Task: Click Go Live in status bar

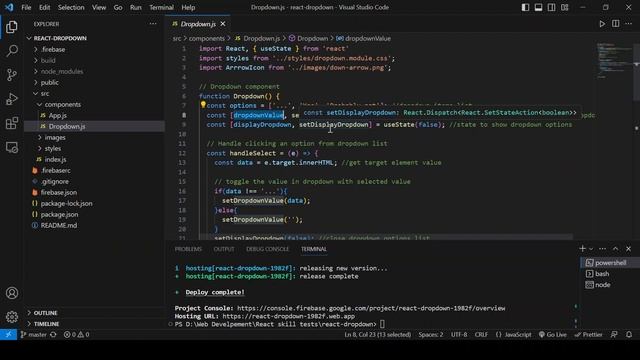Action: click(x=553, y=334)
